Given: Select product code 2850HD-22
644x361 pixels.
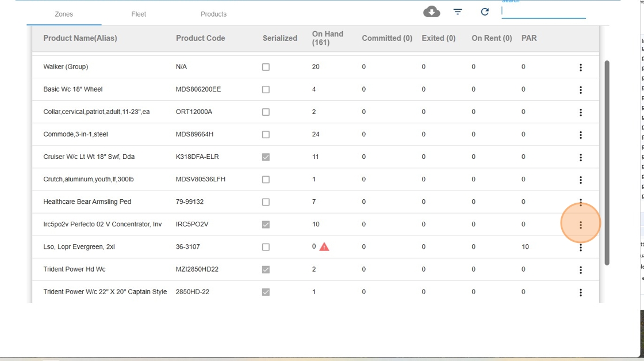Looking at the screenshot, I should tap(193, 291).
